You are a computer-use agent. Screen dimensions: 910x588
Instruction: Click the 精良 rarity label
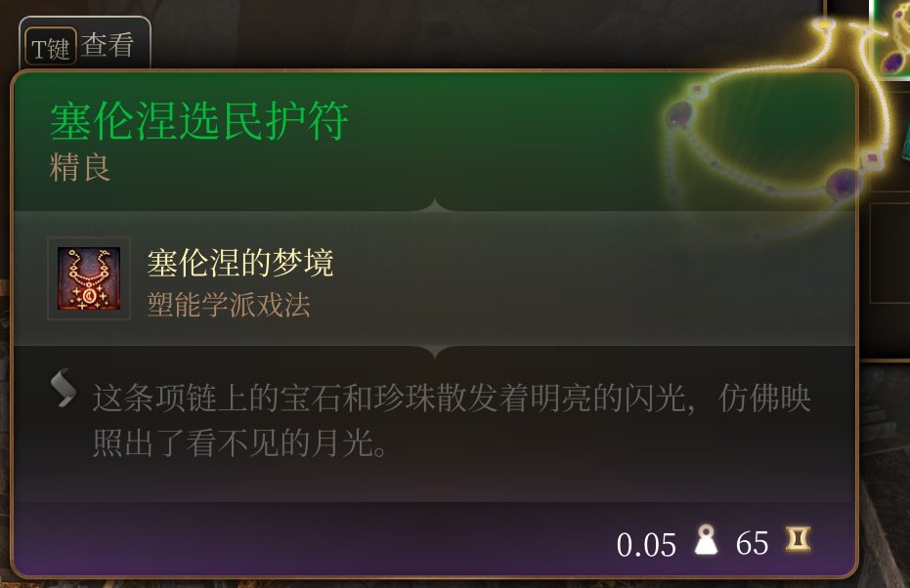pyautogui.click(x=79, y=168)
